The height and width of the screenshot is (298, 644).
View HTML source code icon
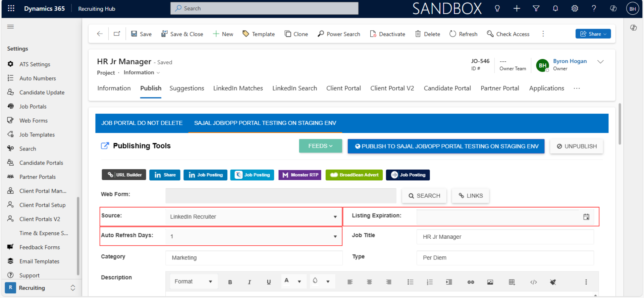533,282
